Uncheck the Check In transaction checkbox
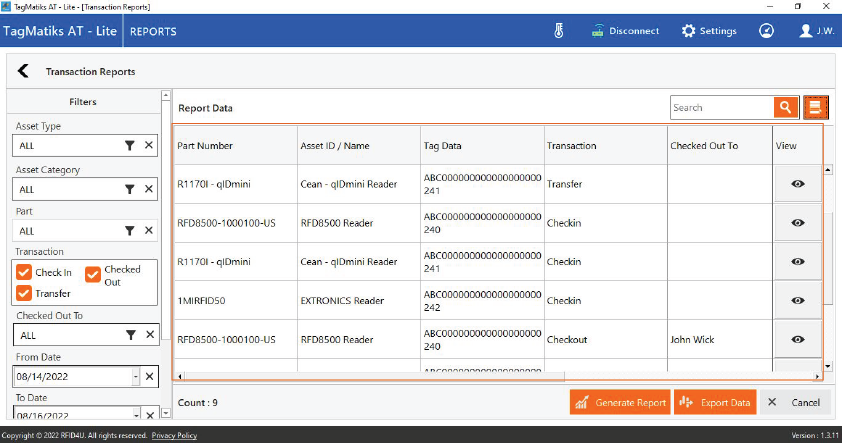The height and width of the screenshot is (443, 842). coord(25,273)
